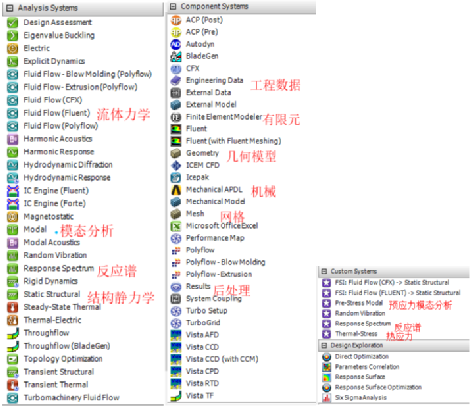Click the BladeGen icon
This screenshot has width=470, height=407.
pyautogui.click(x=176, y=56)
